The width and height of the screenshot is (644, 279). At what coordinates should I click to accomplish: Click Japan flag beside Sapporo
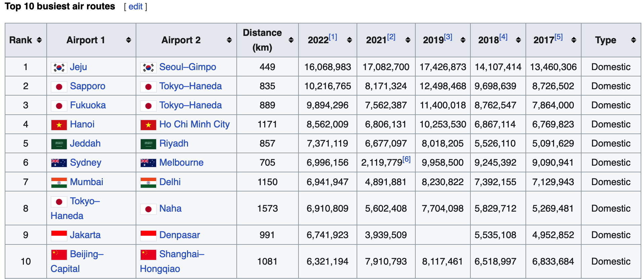pyautogui.click(x=59, y=87)
